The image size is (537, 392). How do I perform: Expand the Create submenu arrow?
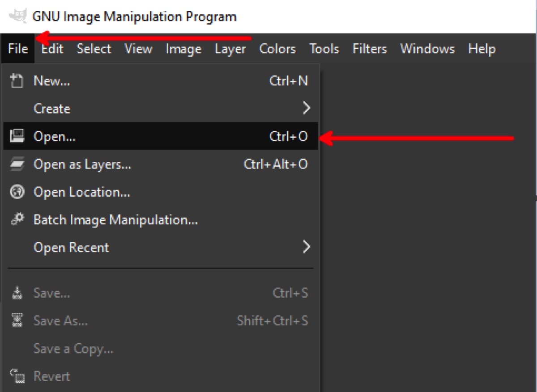pyautogui.click(x=306, y=108)
